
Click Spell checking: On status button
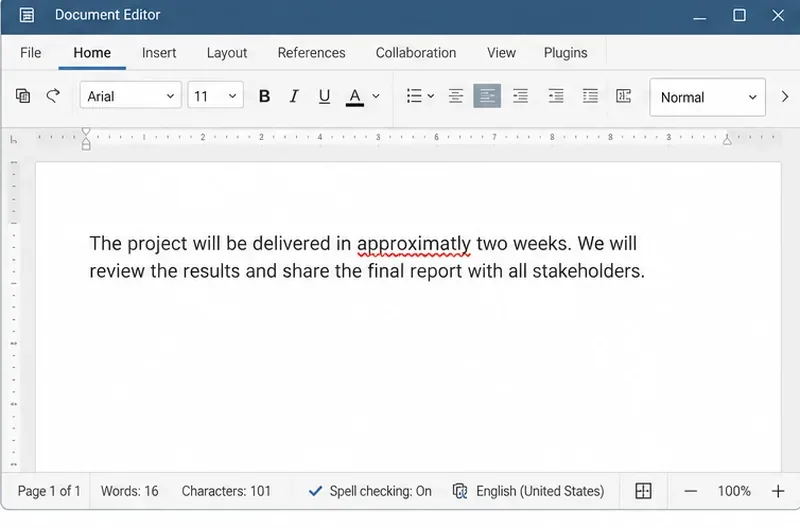coord(370,491)
